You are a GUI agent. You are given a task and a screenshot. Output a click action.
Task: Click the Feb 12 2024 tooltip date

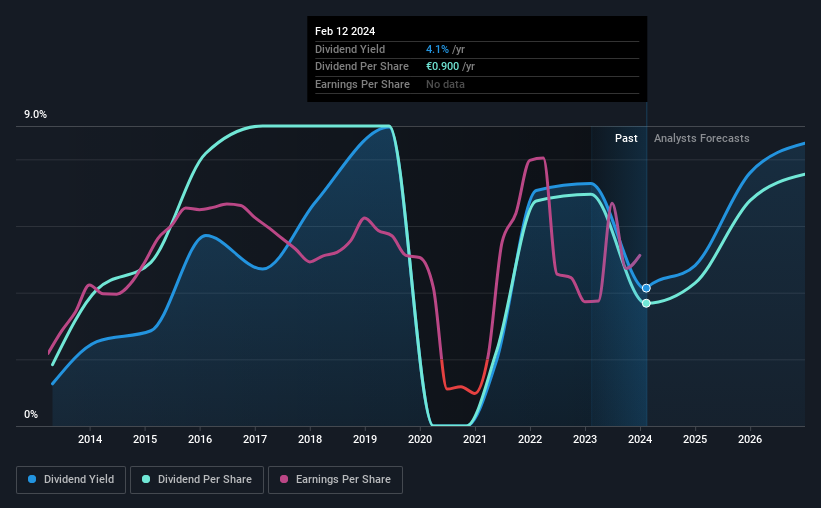coord(345,31)
